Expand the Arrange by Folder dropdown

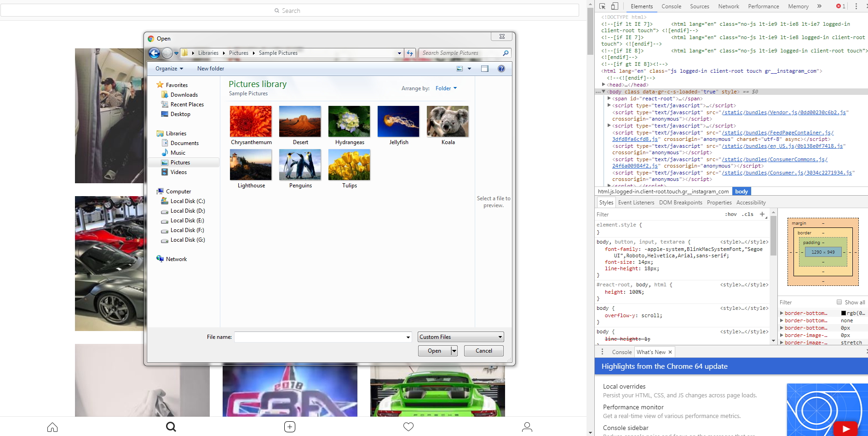446,88
